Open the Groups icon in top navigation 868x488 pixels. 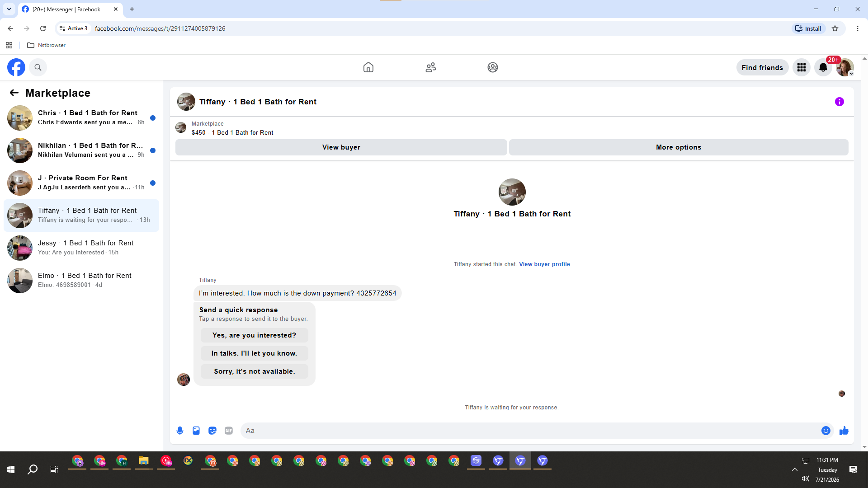pyautogui.click(x=493, y=67)
